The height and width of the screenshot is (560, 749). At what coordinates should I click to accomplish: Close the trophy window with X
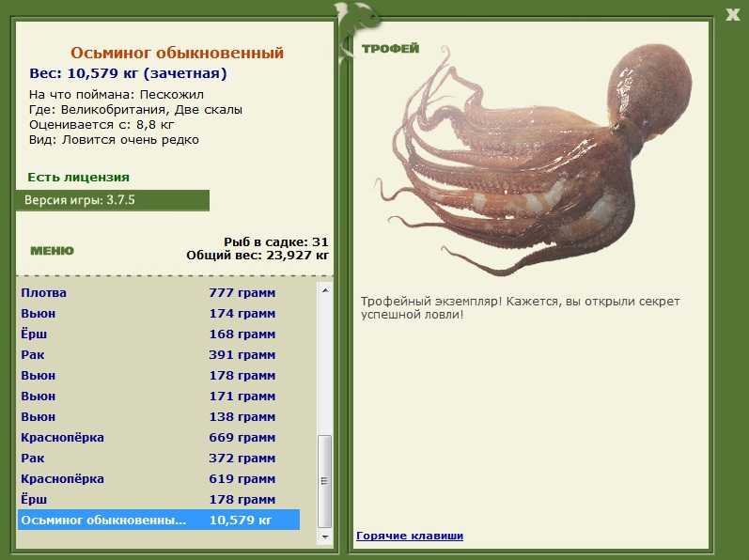tap(733, 14)
